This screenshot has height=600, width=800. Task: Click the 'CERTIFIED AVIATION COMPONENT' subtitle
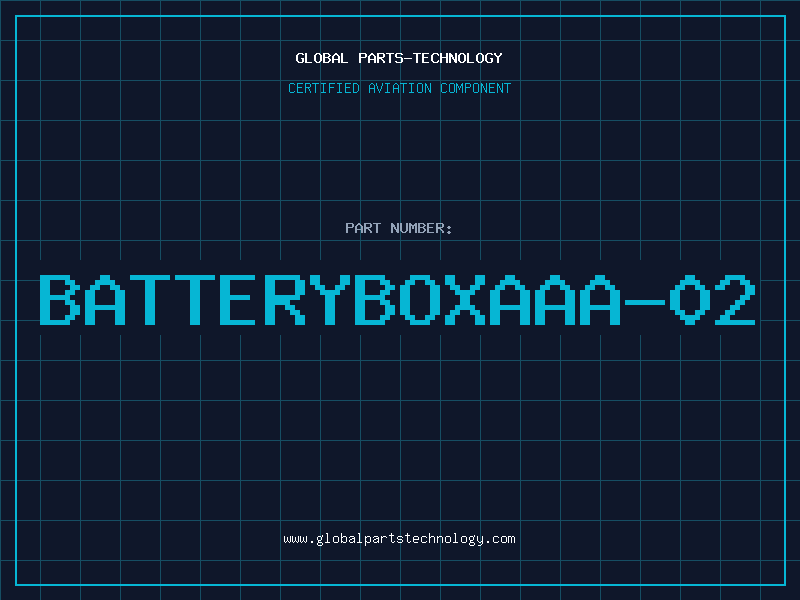pyautogui.click(x=399, y=88)
